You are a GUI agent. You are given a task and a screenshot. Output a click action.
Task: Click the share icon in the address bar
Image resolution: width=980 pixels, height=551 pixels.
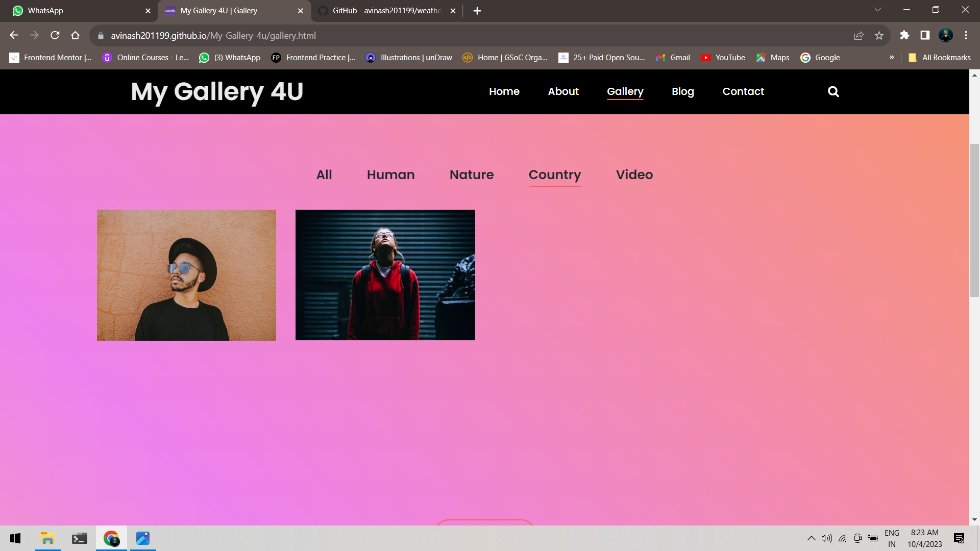click(859, 36)
